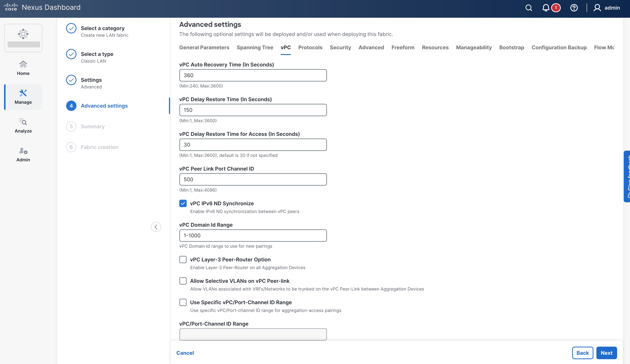The width and height of the screenshot is (630, 364).
Task: Select the Home sidebar icon
Action: [23, 68]
